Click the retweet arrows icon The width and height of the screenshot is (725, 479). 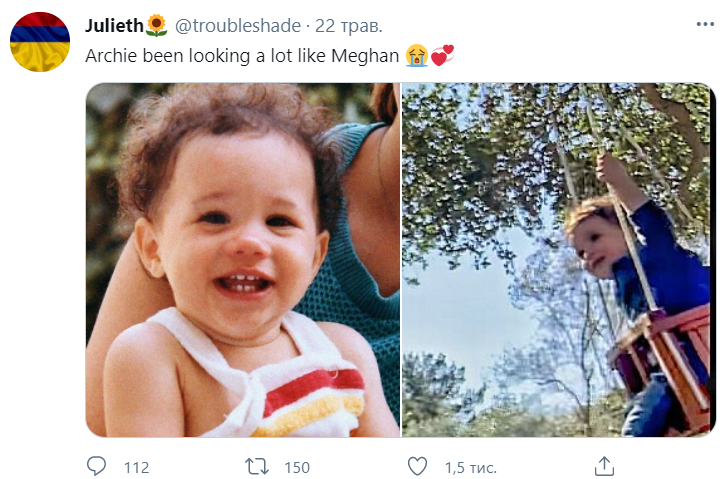point(257,467)
